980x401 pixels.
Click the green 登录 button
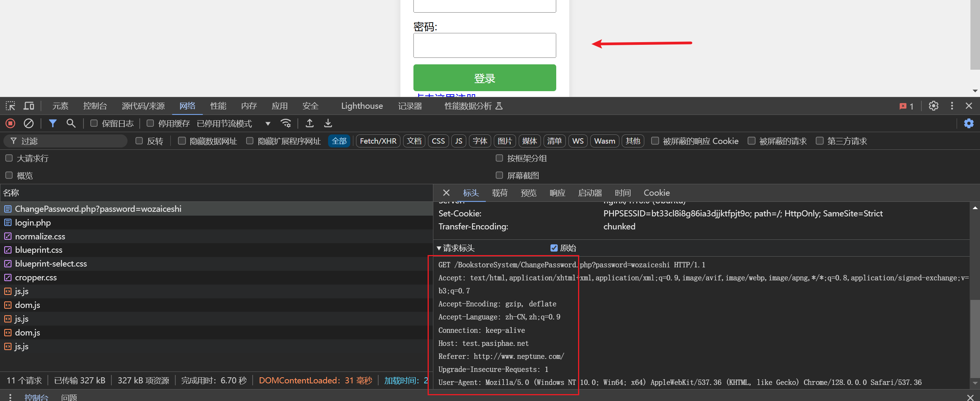(x=485, y=78)
